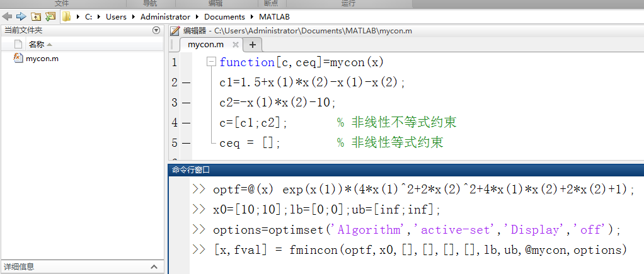Close the mycon.m editor tab
Image resolution: width=644 pixels, height=274 pixels.
[235, 44]
